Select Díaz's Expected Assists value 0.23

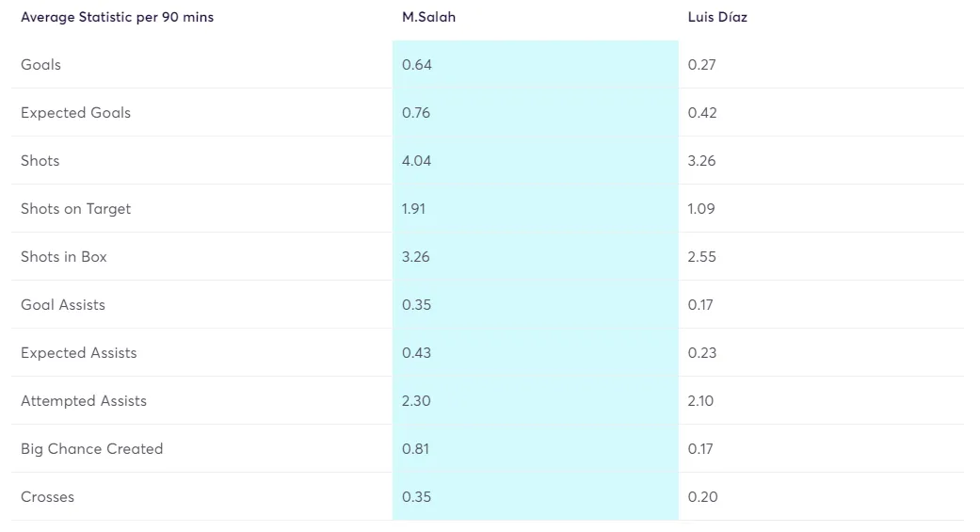click(702, 353)
